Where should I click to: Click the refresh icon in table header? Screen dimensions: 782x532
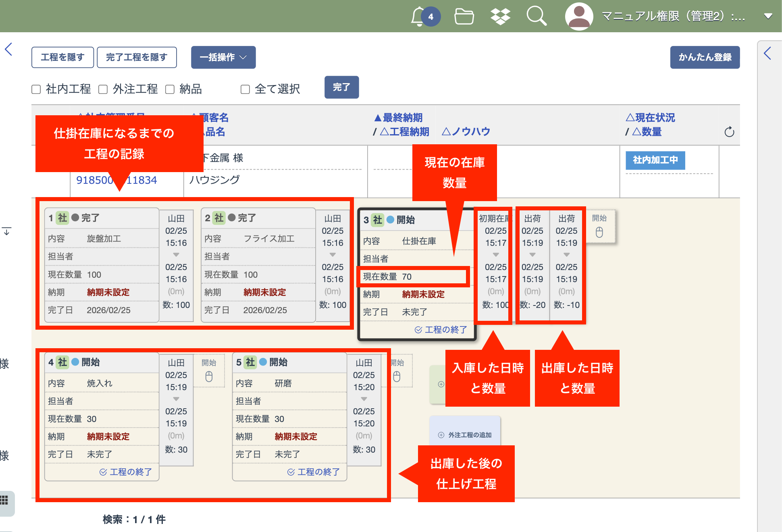click(x=729, y=132)
